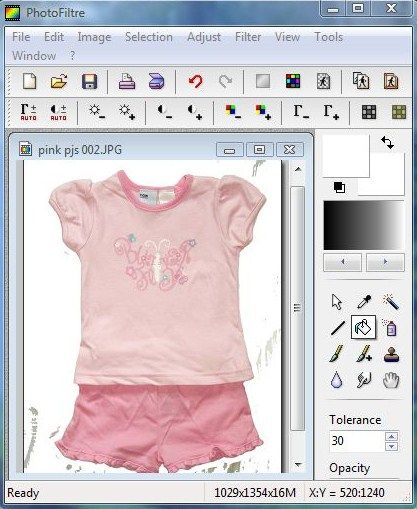
Task: Select the Blur water drop tool
Action: pos(337,380)
